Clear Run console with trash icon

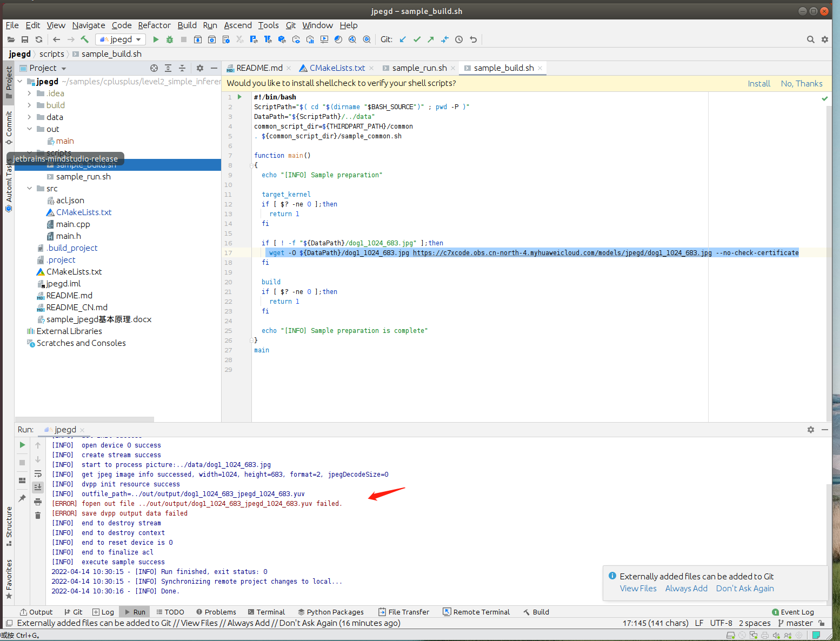tap(38, 516)
